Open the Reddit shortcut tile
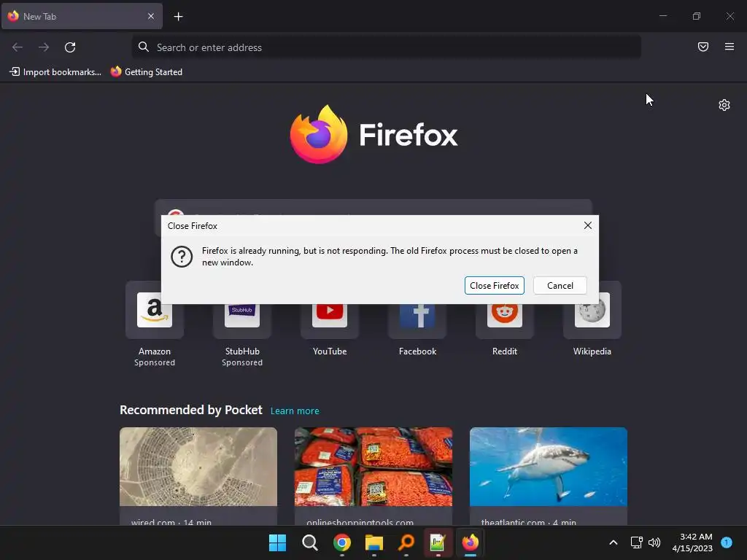The image size is (747, 560). (x=505, y=319)
